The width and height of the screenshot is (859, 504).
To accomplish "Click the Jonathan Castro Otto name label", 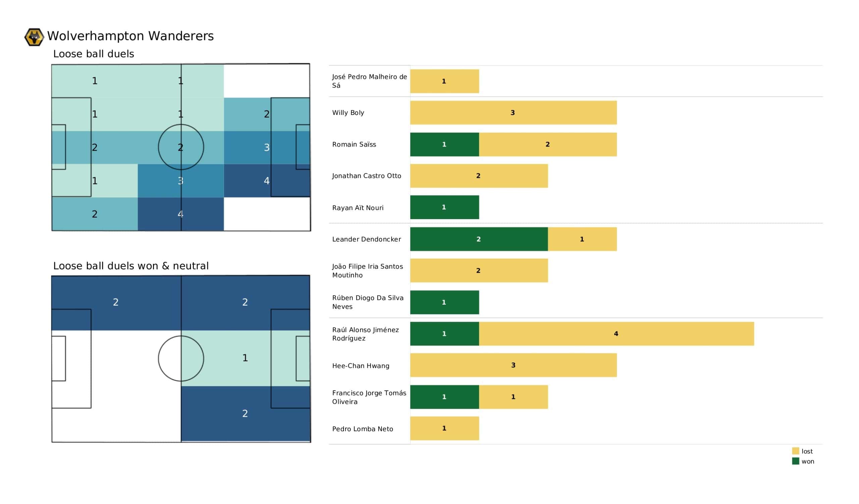I will click(x=366, y=176).
